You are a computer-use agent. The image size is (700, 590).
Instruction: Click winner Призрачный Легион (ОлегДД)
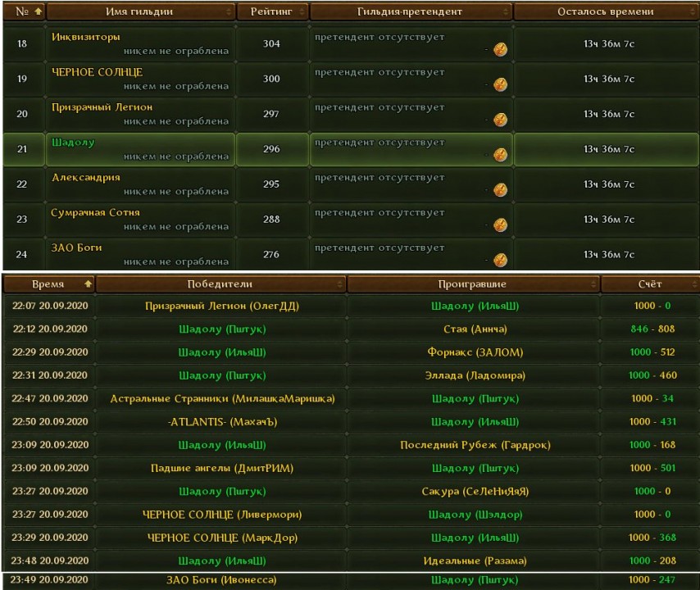tap(222, 306)
